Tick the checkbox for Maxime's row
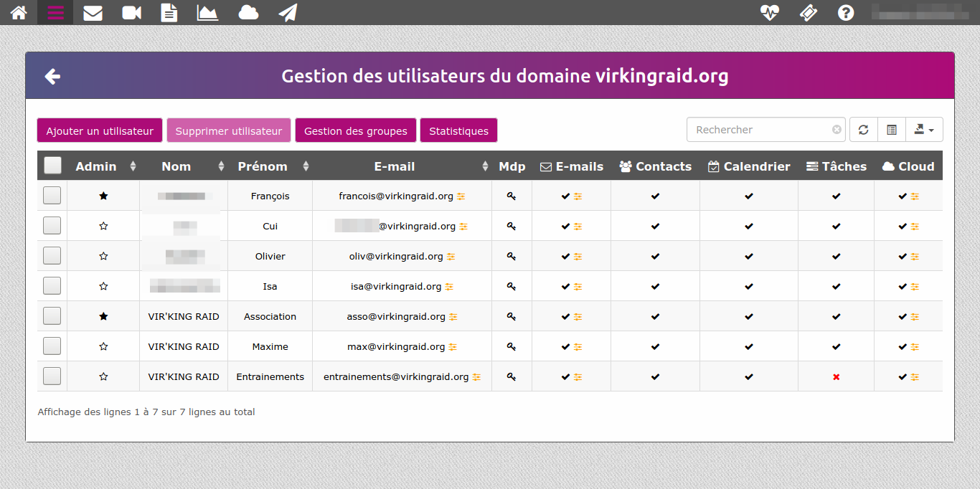The width and height of the screenshot is (980, 489). 52,346
